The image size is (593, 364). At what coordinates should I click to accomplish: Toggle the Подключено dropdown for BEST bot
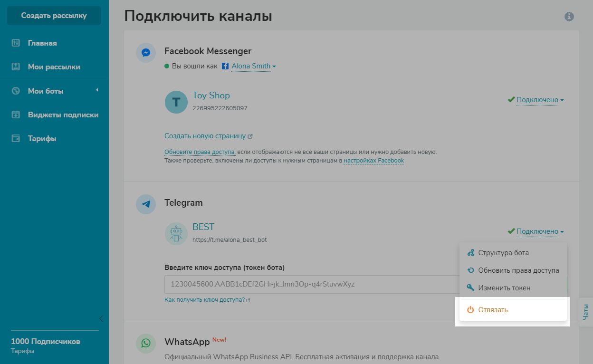539,231
